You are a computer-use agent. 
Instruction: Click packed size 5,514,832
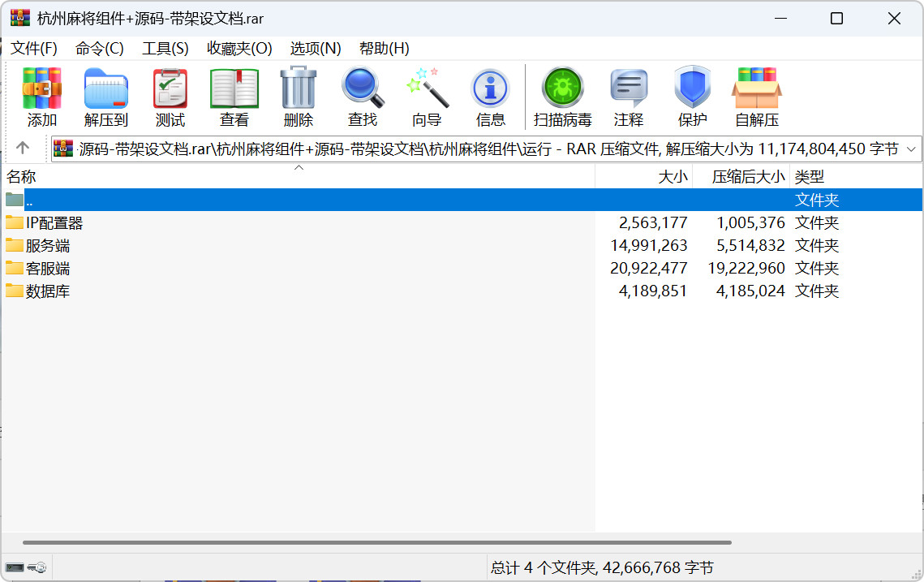(x=750, y=245)
